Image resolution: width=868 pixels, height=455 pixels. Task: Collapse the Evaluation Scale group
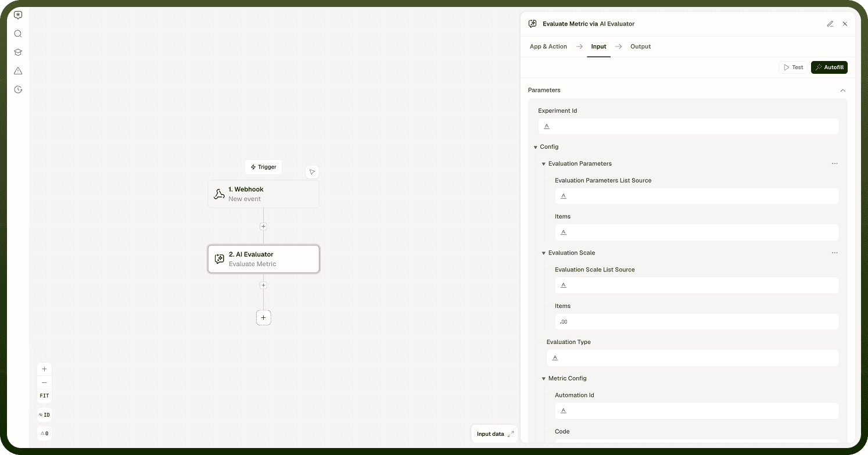(x=544, y=253)
